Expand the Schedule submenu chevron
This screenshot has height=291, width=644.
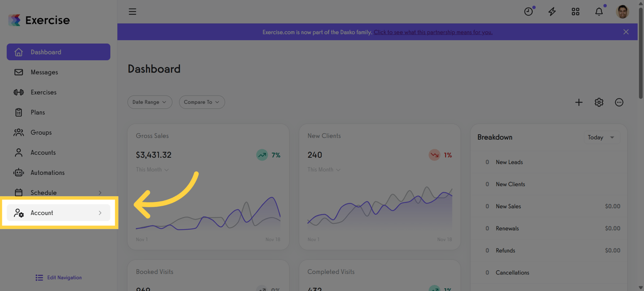pos(100,193)
